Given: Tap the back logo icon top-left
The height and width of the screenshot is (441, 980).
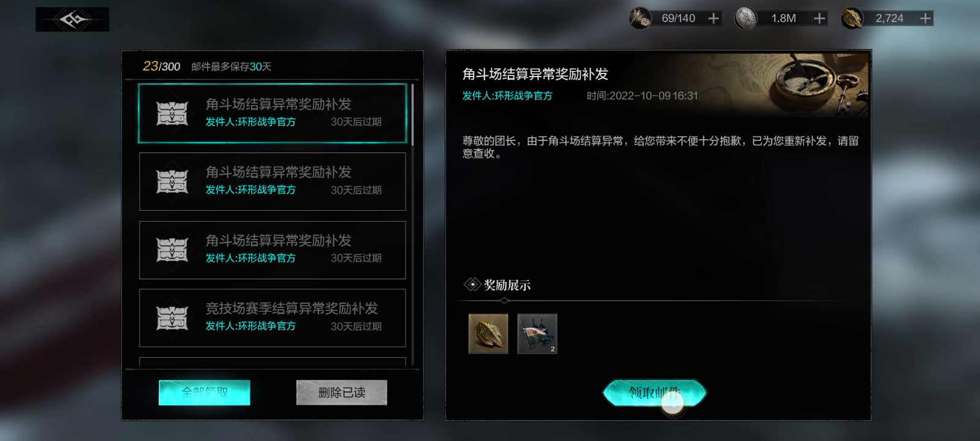Looking at the screenshot, I should tap(72, 20).
